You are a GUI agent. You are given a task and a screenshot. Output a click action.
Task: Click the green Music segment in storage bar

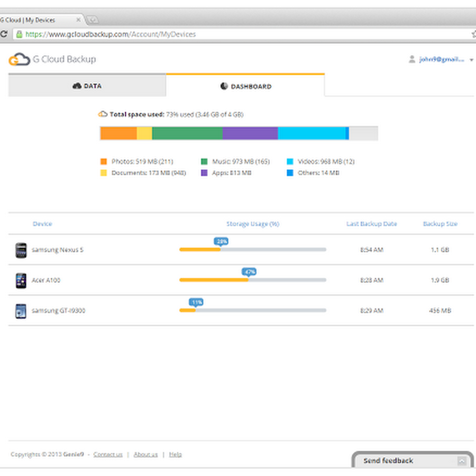[x=187, y=133]
